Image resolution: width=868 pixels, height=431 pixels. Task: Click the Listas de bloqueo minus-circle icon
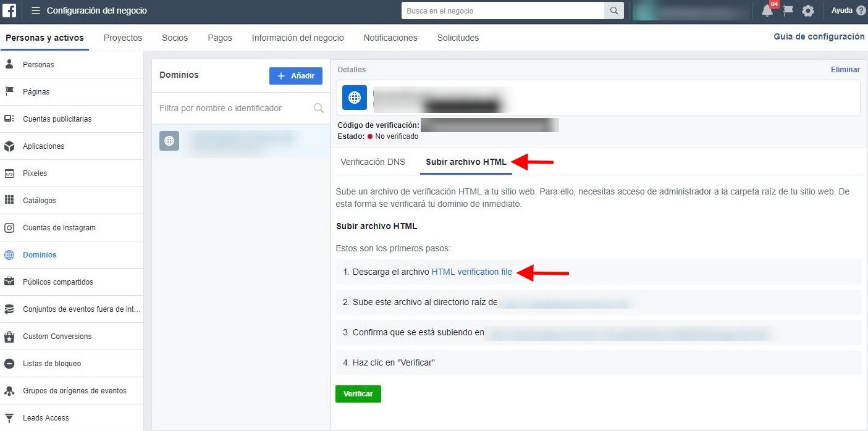tap(9, 364)
